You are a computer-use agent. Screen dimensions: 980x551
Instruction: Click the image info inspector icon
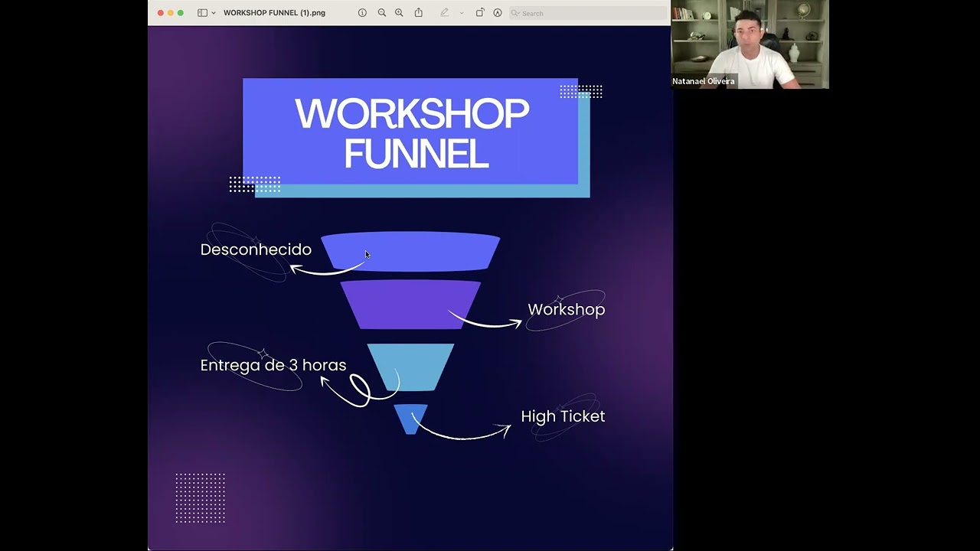click(362, 13)
